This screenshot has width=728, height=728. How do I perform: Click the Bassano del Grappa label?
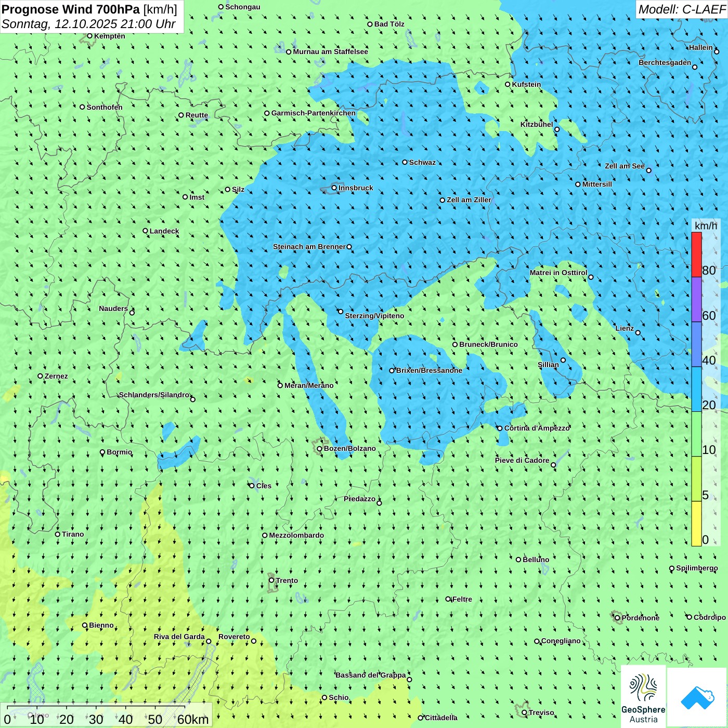[370, 675]
